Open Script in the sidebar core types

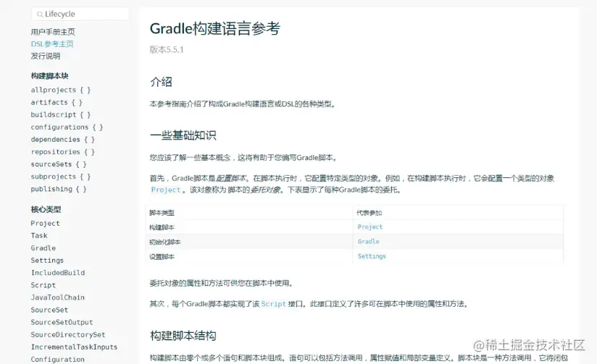point(43,285)
